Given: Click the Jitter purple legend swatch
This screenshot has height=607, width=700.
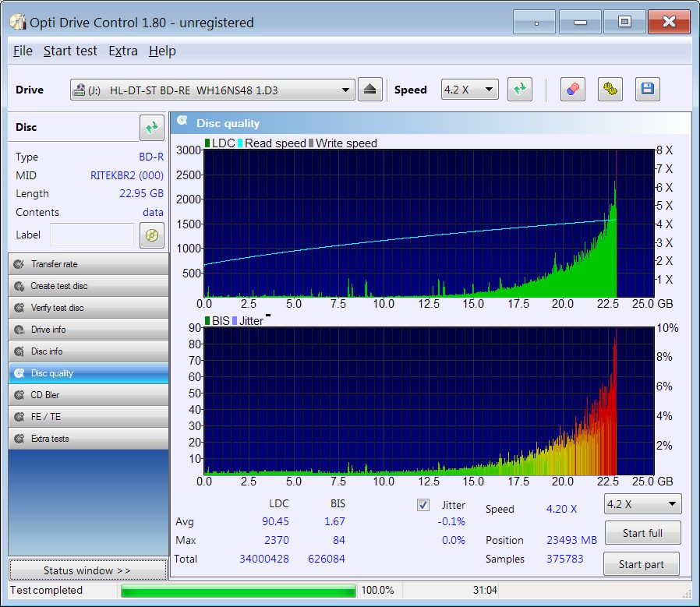Looking at the screenshot, I should [235, 321].
